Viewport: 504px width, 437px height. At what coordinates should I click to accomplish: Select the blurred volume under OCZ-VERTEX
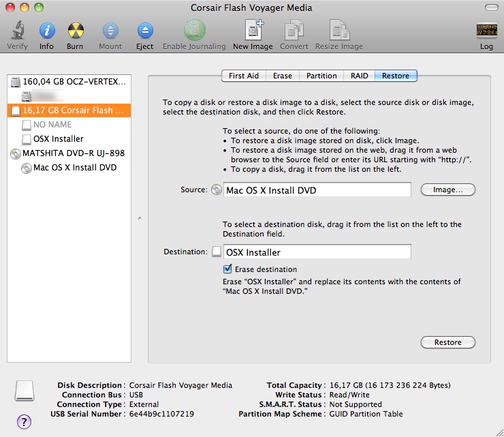pyautogui.click(x=69, y=96)
